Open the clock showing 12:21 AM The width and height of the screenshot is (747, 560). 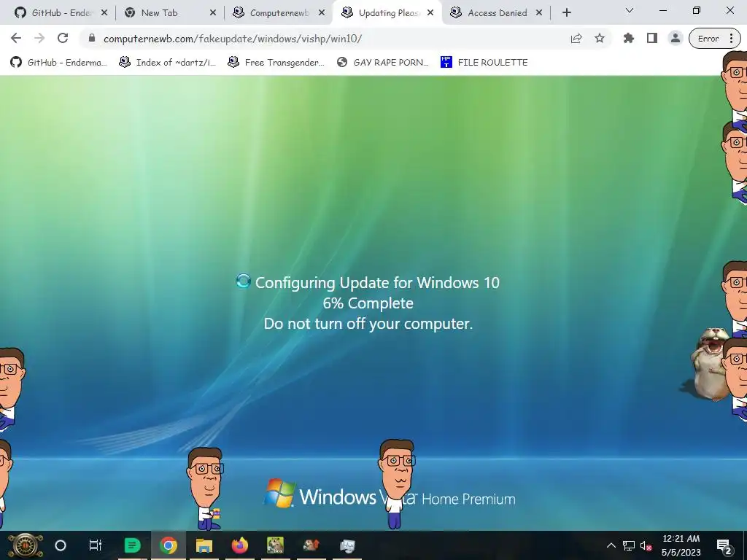pos(681,545)
